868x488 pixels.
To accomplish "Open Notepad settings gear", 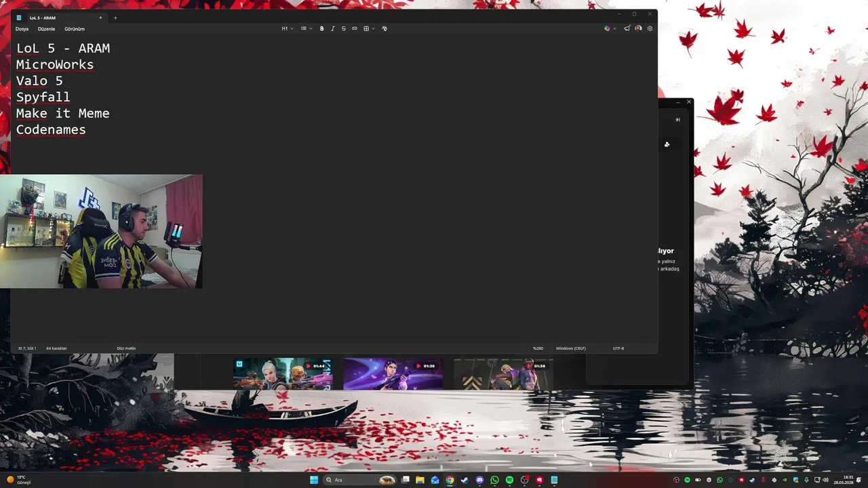I will pos(650,28).
